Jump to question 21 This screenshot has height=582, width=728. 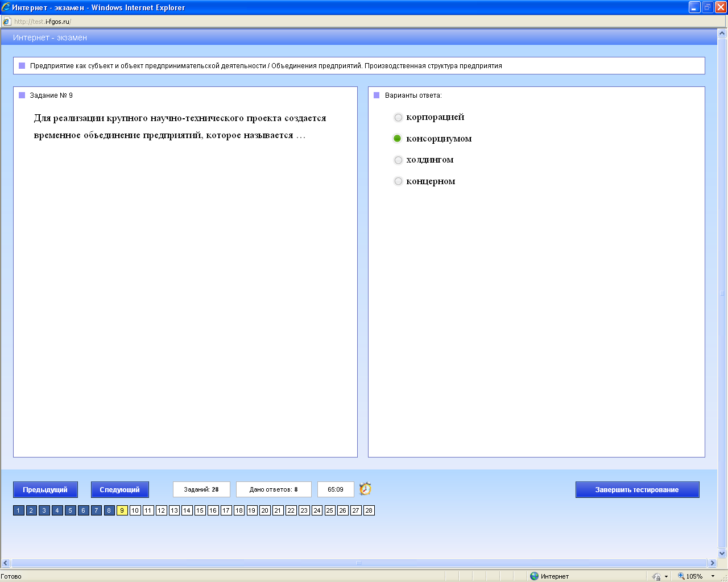point(278,510)
